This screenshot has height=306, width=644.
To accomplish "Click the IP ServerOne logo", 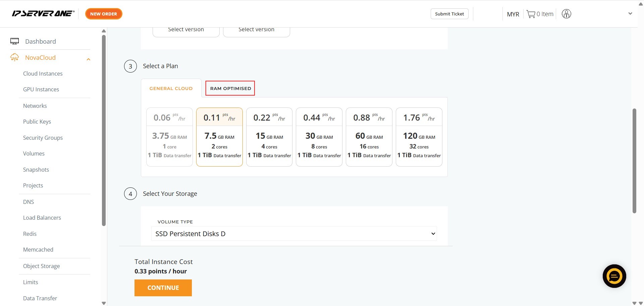I will [x=43, y=14].
